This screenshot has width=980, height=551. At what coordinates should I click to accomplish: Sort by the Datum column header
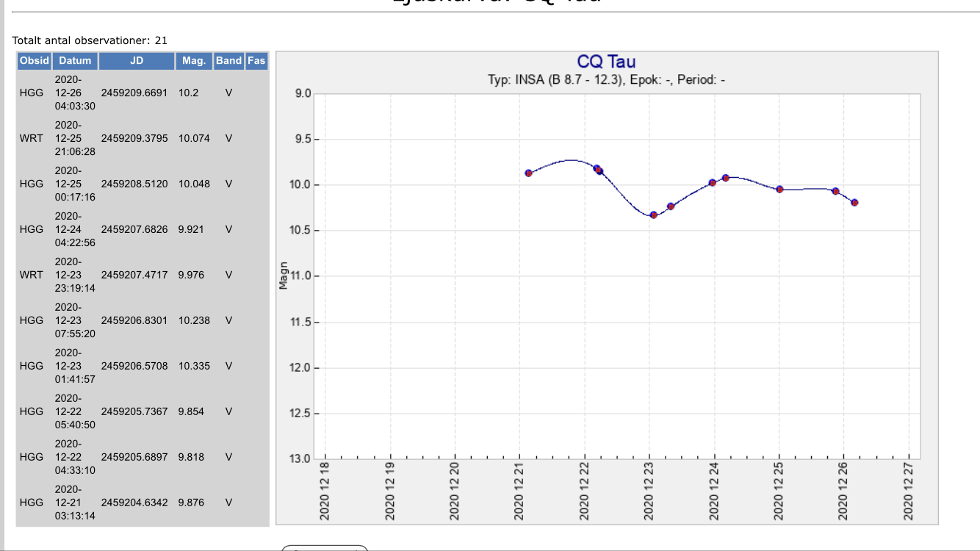75,61
